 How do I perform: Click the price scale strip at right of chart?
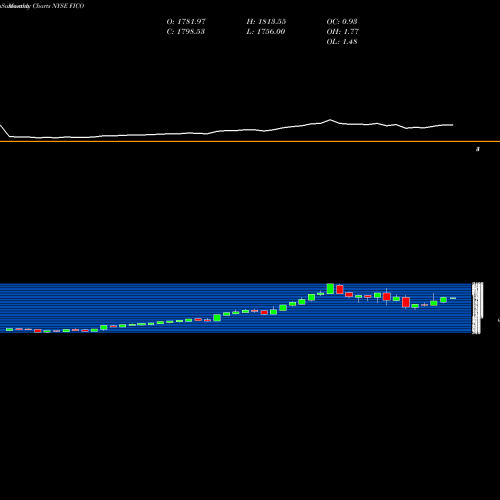pyautogui.click(x=477, y=308)
